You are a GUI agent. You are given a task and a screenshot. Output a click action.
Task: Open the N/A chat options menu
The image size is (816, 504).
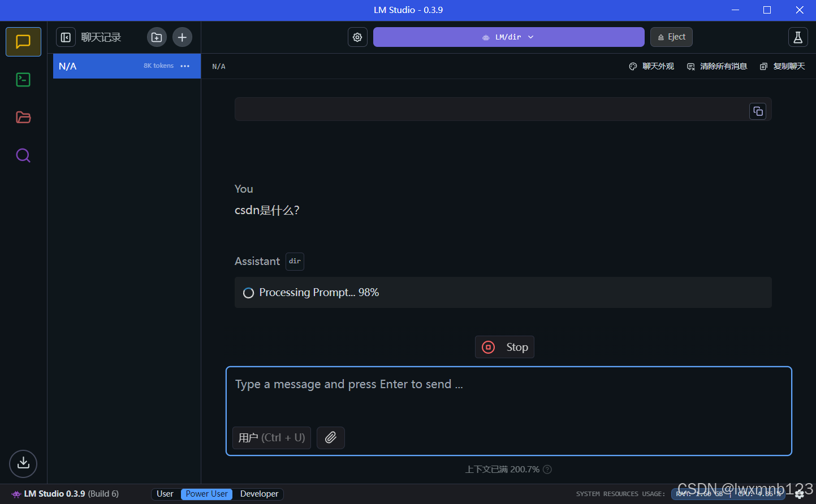(x=185, y=66)
